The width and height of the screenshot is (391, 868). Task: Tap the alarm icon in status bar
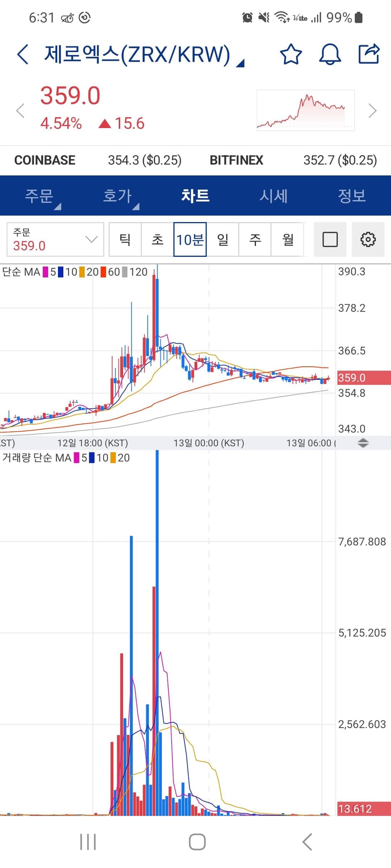click(247, 18)
